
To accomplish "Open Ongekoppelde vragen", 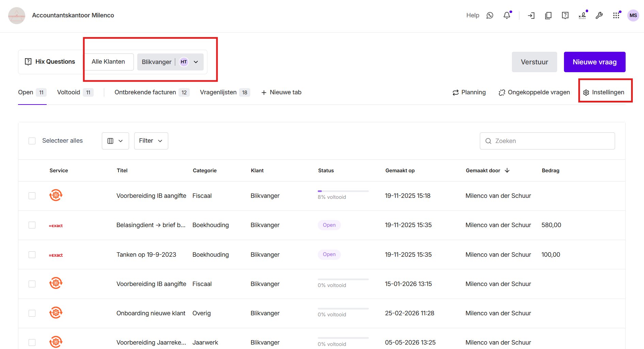I will [x=534, y=92].
